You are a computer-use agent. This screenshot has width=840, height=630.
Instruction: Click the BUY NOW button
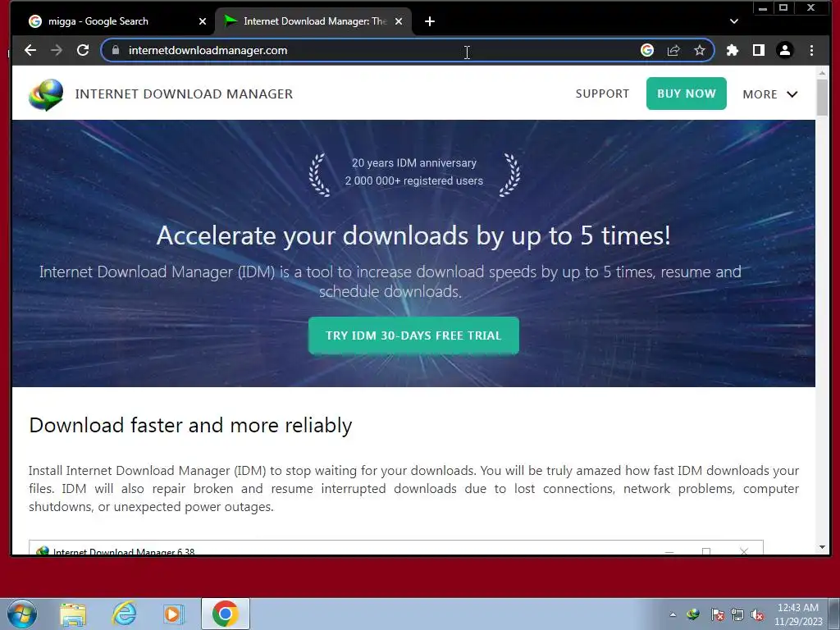pyautogui.click(x=687, y=94)
